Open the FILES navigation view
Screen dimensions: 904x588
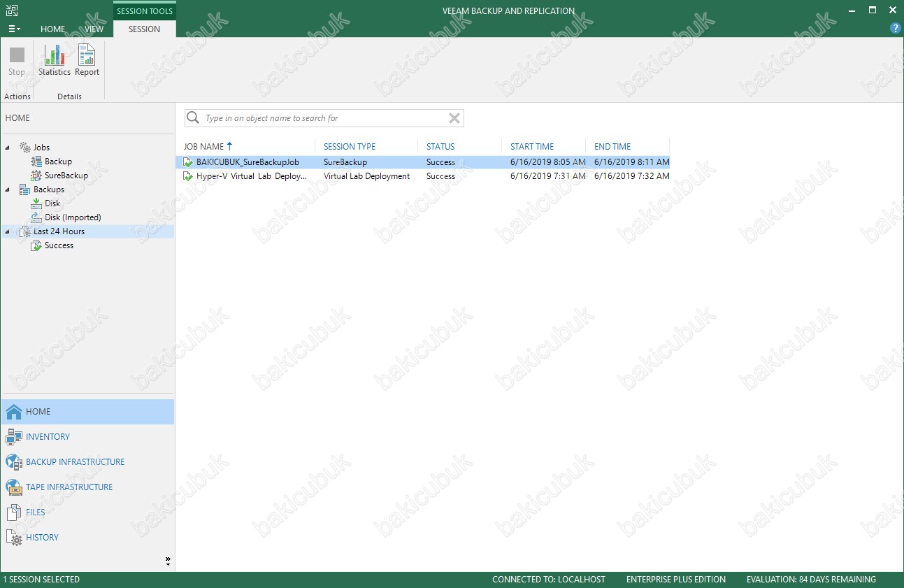(87, 512)
